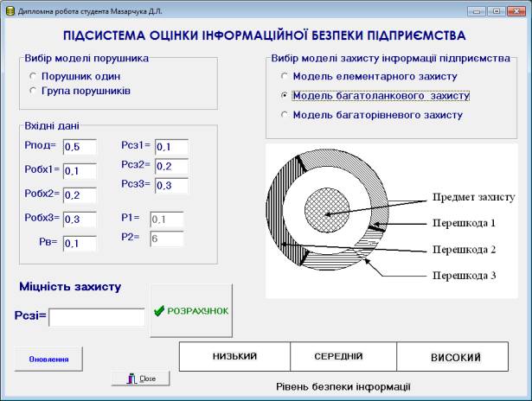Click into the Робх1 value field
532x401 pixels.
80,170
